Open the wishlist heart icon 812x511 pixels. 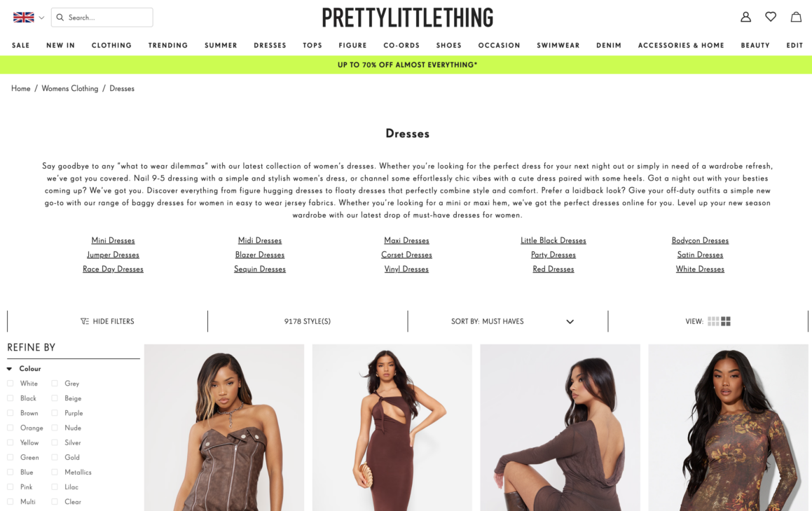click(771, 17)
